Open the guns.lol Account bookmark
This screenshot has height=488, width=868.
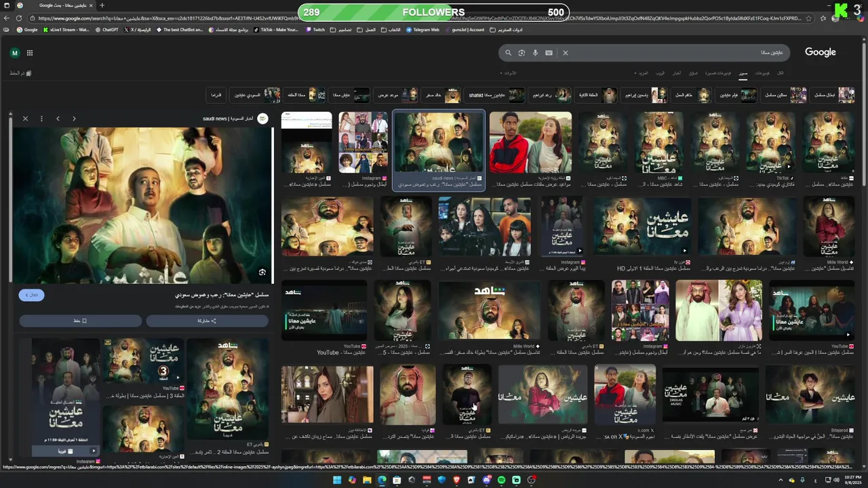(x=465, y=30)
